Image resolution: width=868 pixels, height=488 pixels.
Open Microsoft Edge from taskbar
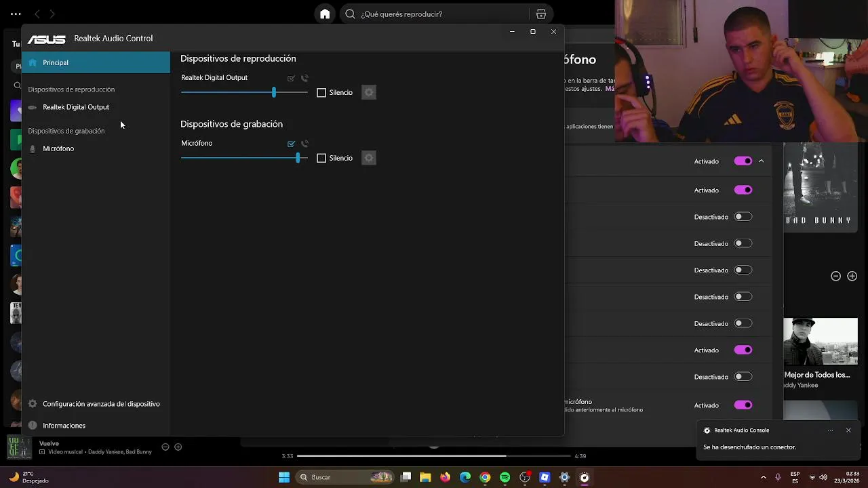pyautogui.click(x=465, y=477)
